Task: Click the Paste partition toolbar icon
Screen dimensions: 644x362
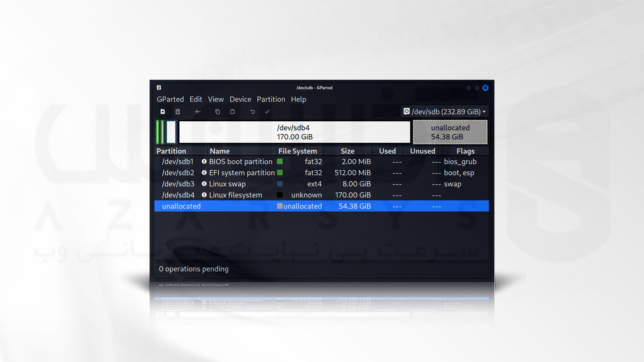Action: (x=232, y=112)
